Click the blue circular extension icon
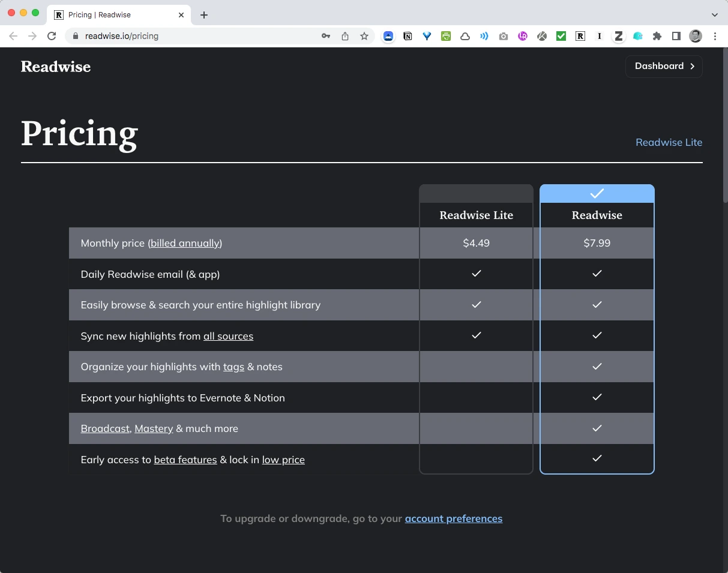Viewport: 728px width, 573px height. pyautogui.click(x=389, y=36)
